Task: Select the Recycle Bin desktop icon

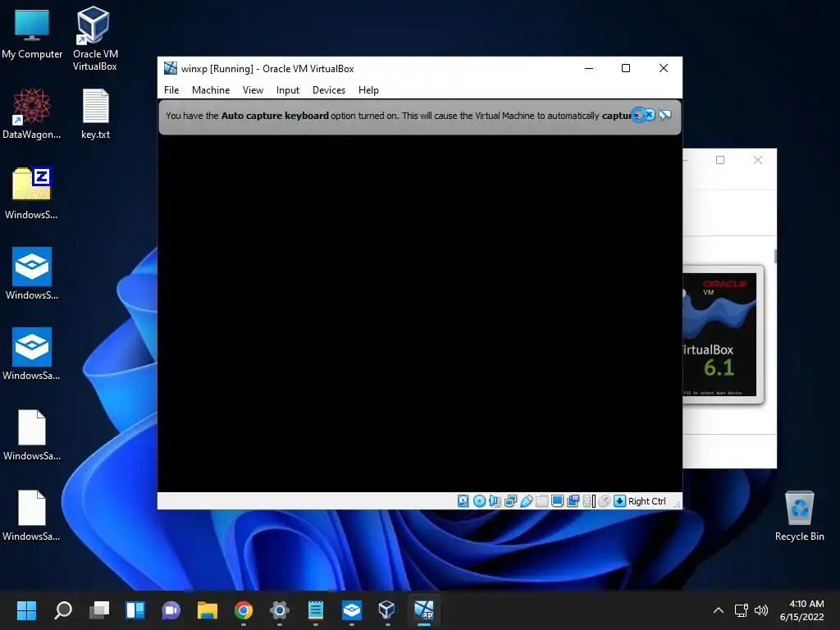Action: coord(799,516)
